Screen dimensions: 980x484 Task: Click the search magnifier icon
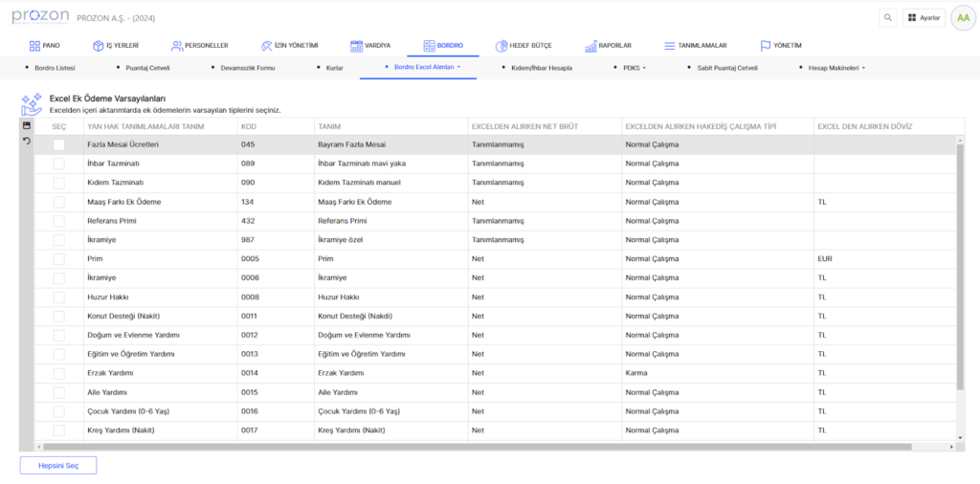889,17
